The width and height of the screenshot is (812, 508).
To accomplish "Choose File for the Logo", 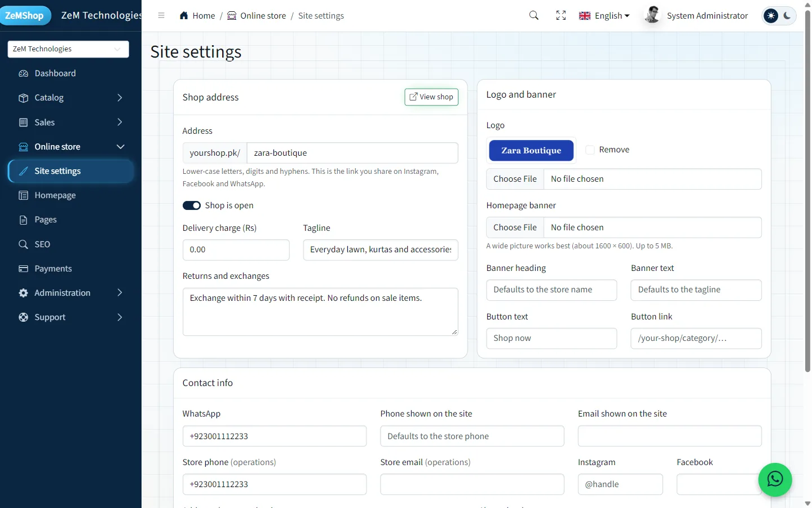I will point(515,179).
